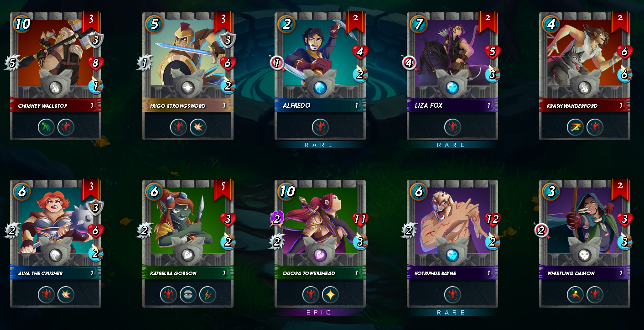Viewport: 644px width, 330px height.
Task: Click the Bloodlust ability icon on Alfredo's card
Action: (x=320, y=127)
